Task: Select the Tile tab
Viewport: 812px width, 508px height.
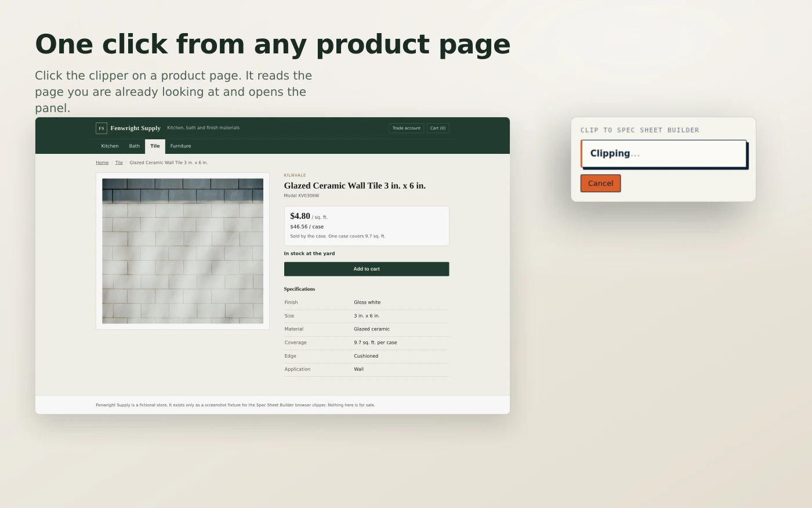Action: [155, 146]
